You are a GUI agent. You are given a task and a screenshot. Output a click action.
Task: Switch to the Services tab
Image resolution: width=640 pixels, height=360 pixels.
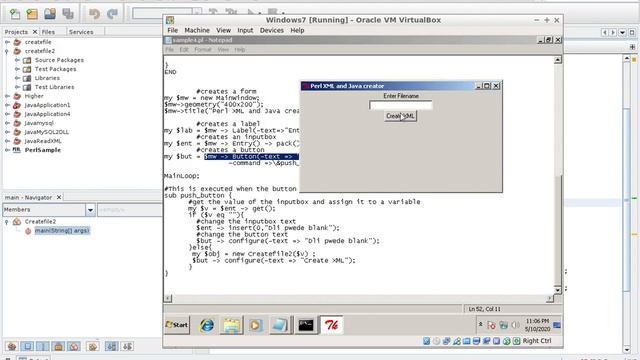point(81,32)
